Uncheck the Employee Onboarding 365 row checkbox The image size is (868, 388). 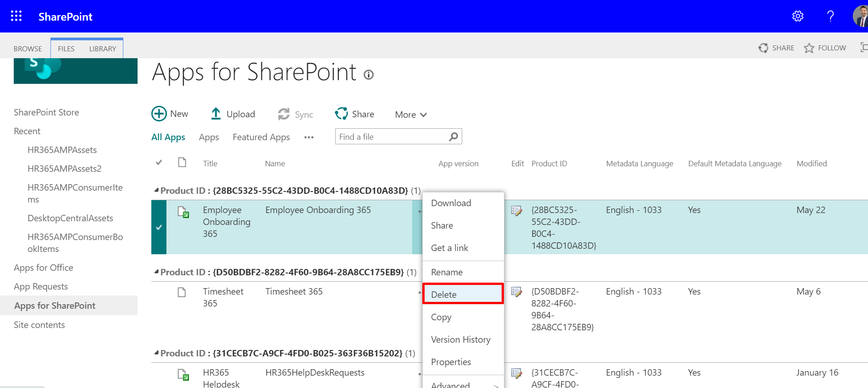click(x=159, y=227)
